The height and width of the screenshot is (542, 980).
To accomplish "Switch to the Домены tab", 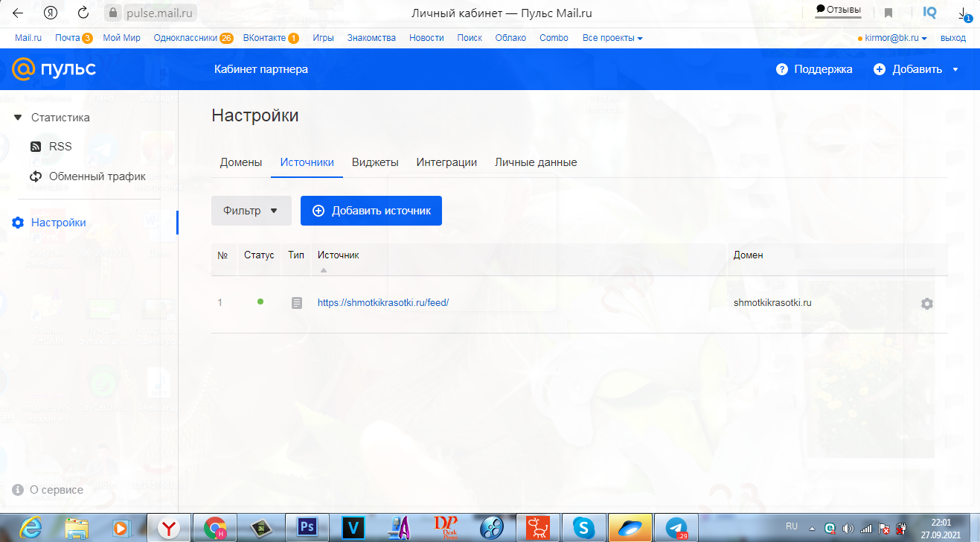I will [x=241, y=162].
